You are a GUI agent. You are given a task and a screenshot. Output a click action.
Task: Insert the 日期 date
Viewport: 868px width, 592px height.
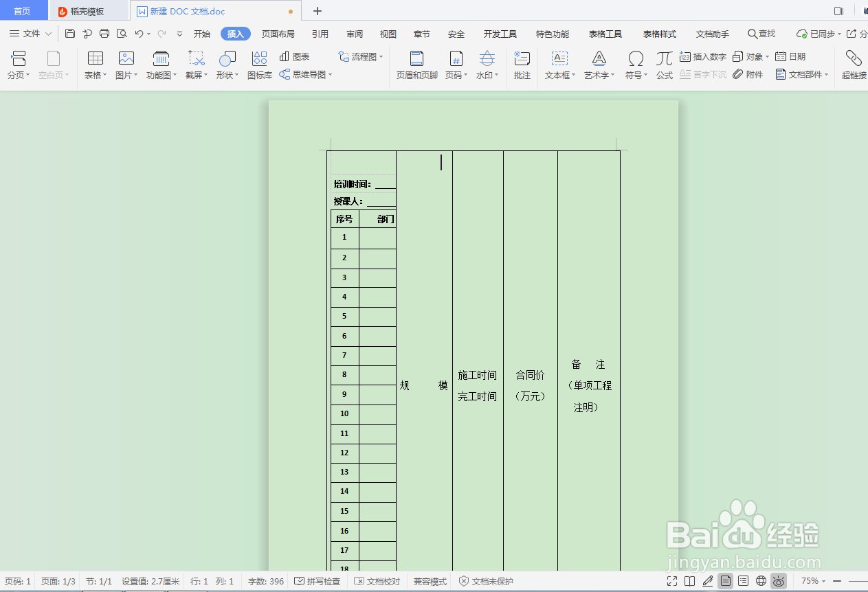(790, 56)
